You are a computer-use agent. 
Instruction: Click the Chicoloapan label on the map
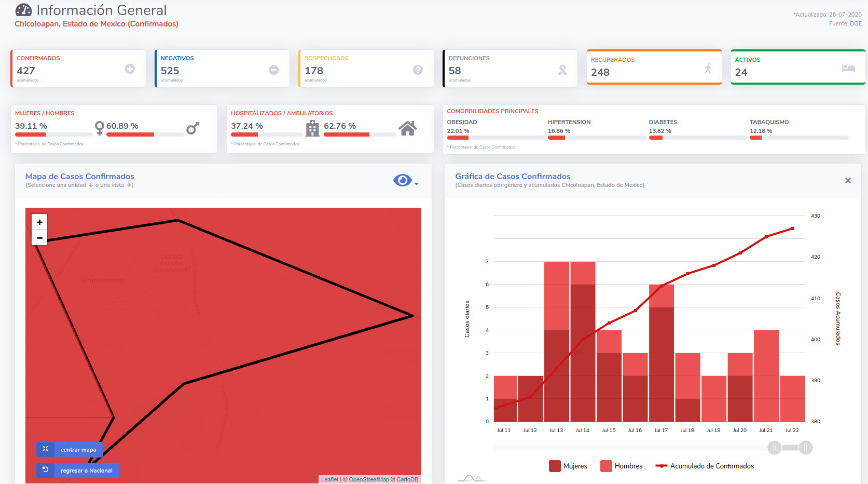(x=103, y=280)
